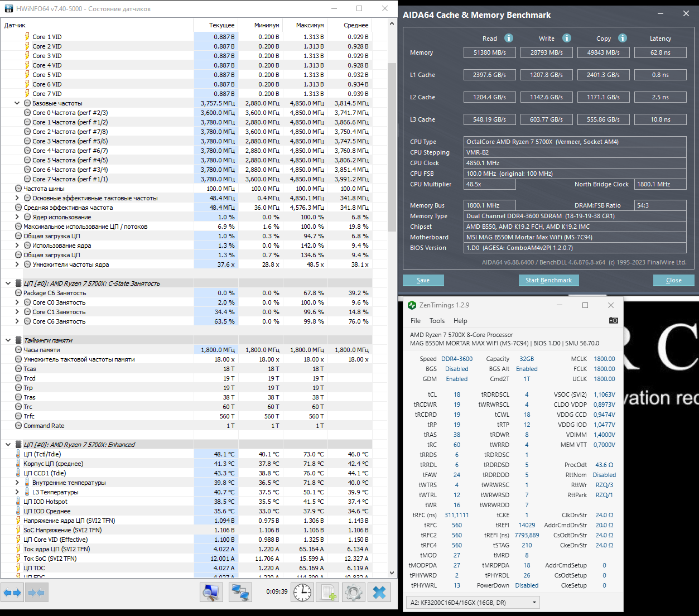699x616 pixels.
Task: Click the clock icon of Package C6 Занятость
Action: [18, 293]
